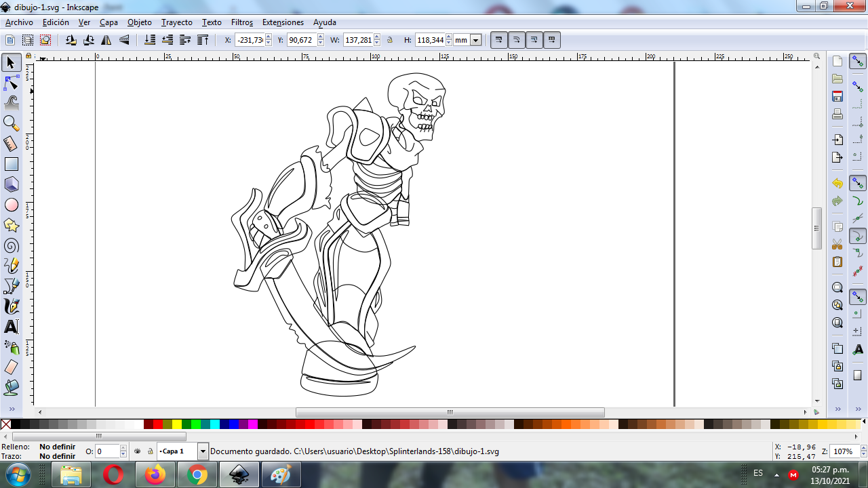Select the 3D Box tool

[11, 184]
